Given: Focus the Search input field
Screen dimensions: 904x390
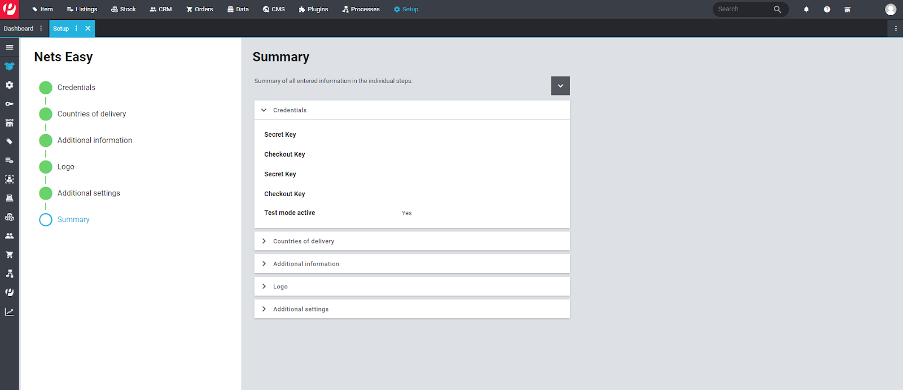Looking at the screenshot, I should coord(743,9).
